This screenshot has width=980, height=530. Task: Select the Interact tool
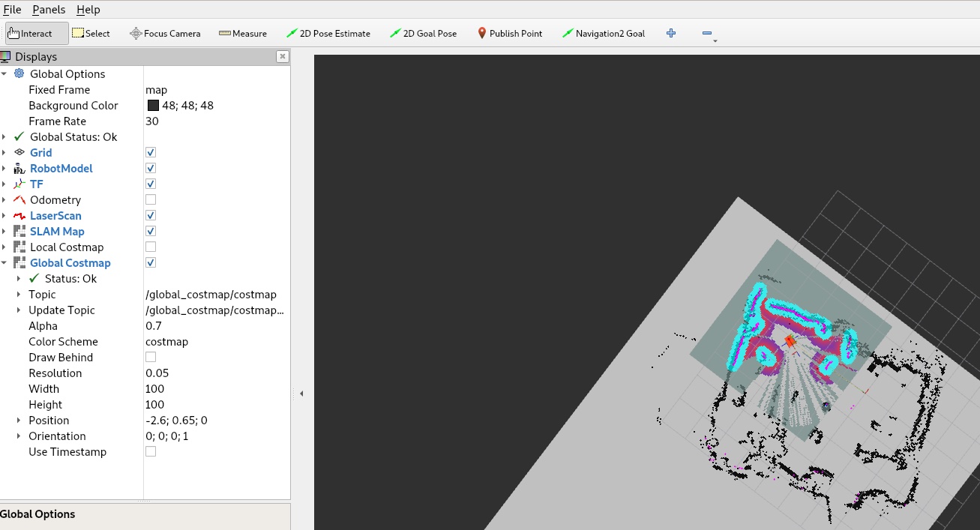[x=34, y=33]
